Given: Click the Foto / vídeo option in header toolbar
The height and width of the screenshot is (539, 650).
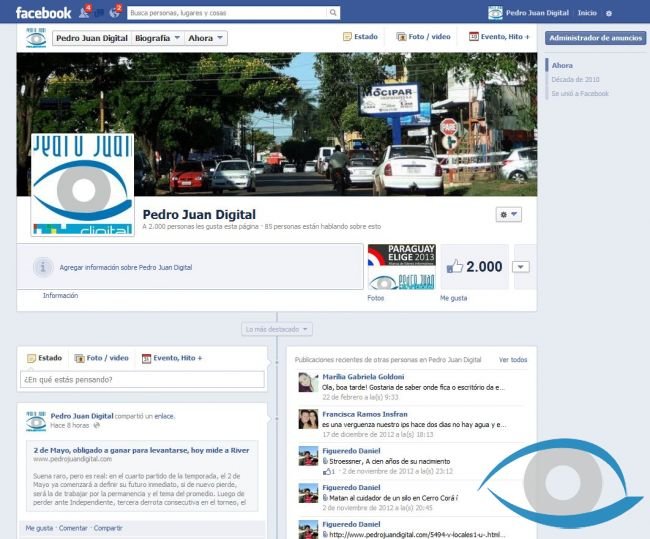Looking at the screenshot, I should [423, 36].
